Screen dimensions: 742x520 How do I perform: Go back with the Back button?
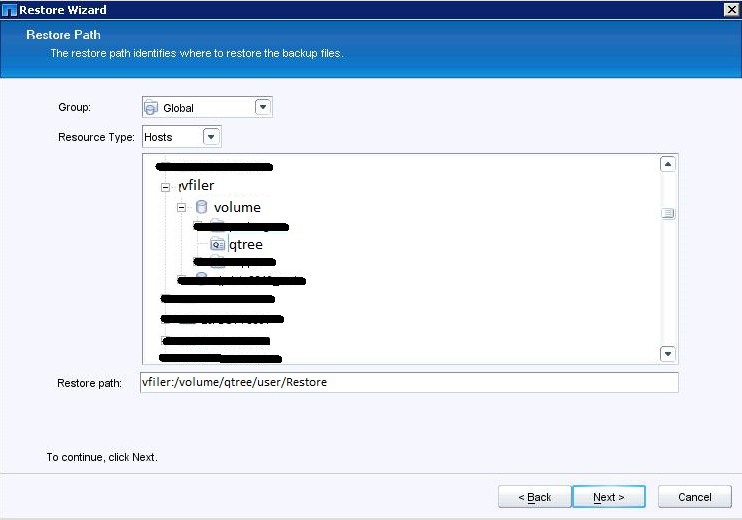pos(534,497)
